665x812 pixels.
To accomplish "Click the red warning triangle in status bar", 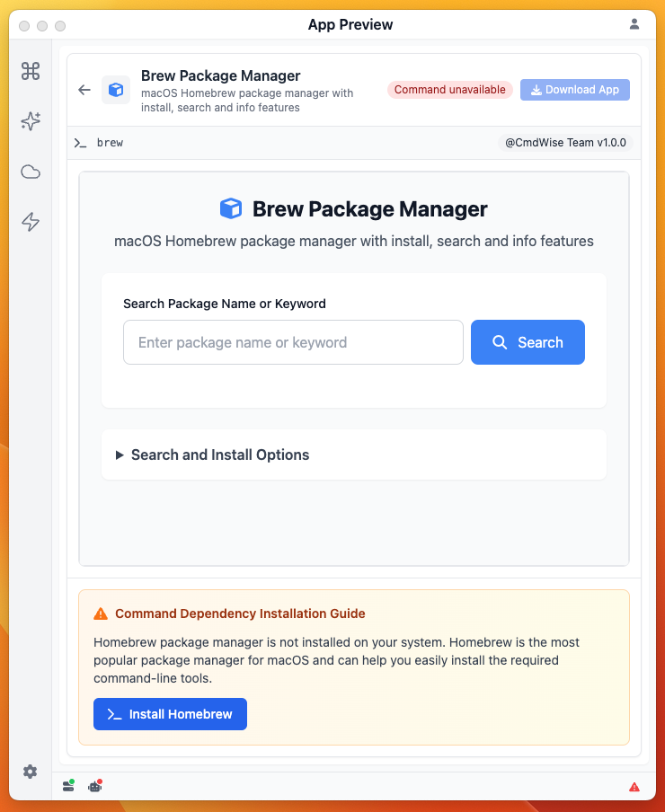I will pyautogui.click(x=634, y=787).
